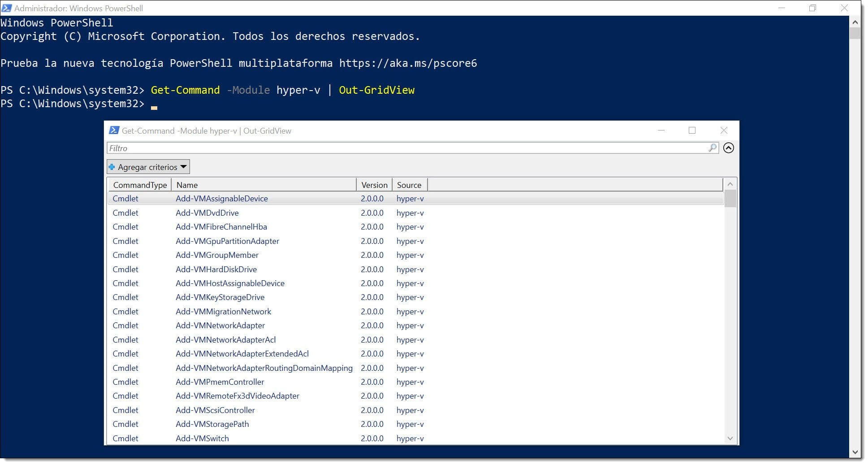The width and height of the screenshot is (868, 465).
Task: Select the Add-VMMigrationNetwork row
Action: (x=415, y=312)
